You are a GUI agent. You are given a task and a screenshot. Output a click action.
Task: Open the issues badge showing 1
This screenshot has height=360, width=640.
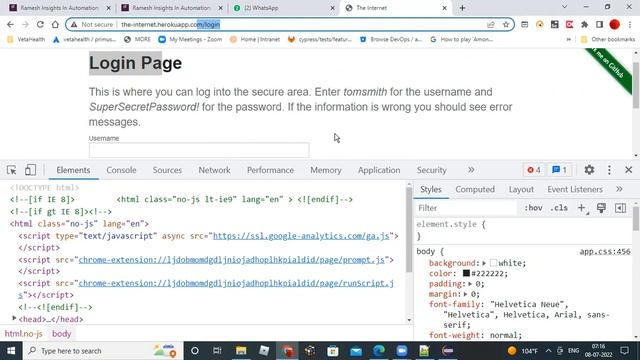tap(560, 170)
